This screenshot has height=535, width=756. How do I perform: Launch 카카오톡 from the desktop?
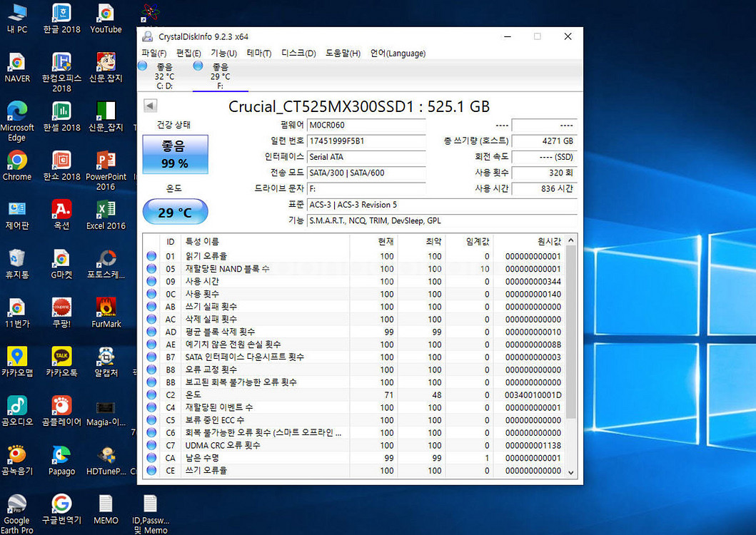pyautogui.click(x=61, y=362)
